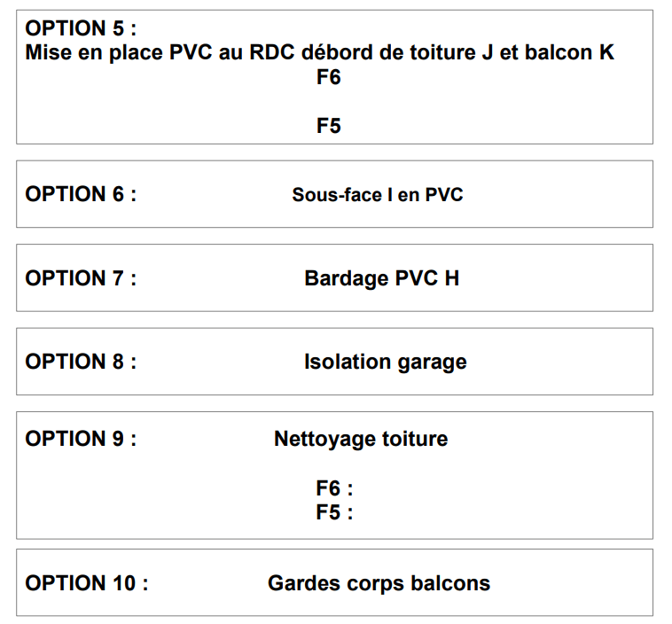Click the word toiture J in Option 5
The height and width of the screenshot is (624, 672).
coord(451,52)
